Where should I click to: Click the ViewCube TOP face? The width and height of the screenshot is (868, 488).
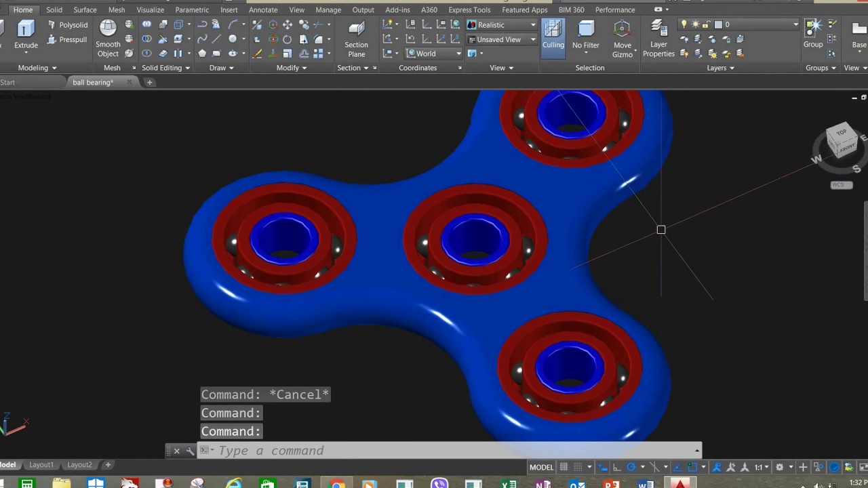coord(842,132)
